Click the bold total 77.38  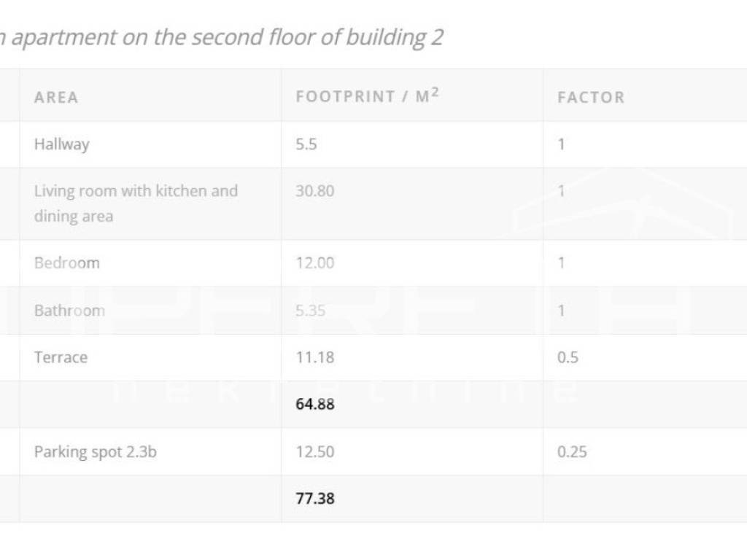(x=315, y=499)
